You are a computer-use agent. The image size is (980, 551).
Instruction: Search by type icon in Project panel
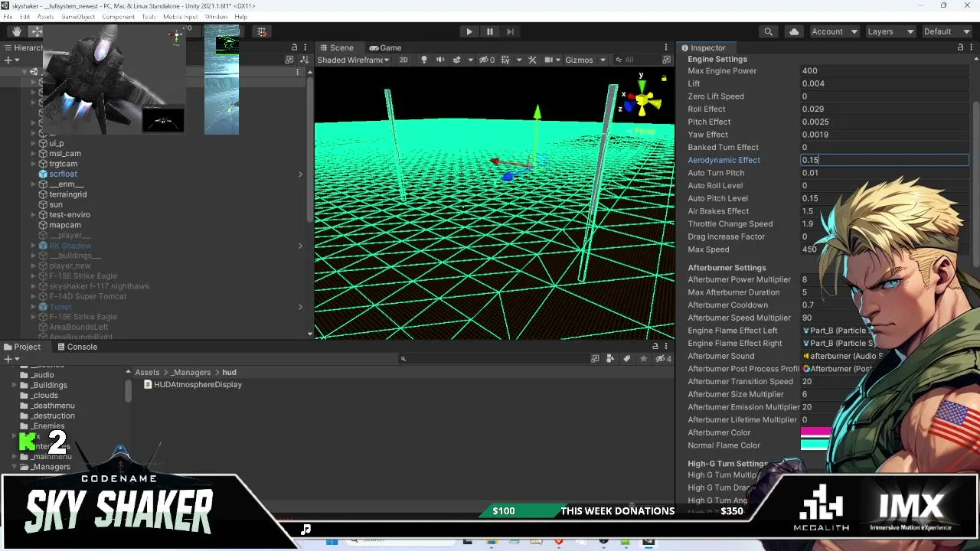coord(610,358)
